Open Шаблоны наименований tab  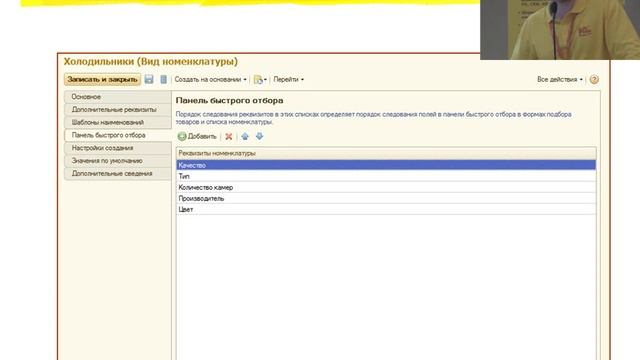point(118,122)
